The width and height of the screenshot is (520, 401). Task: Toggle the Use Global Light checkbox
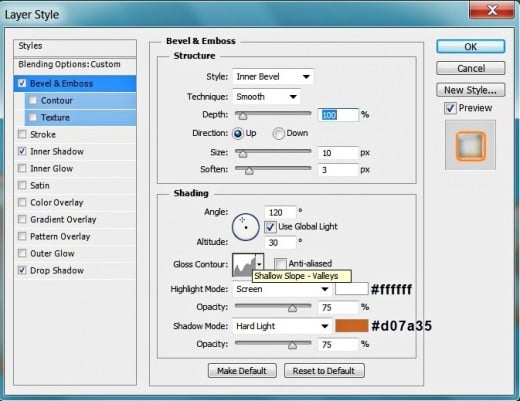click(x=270, y=227)
